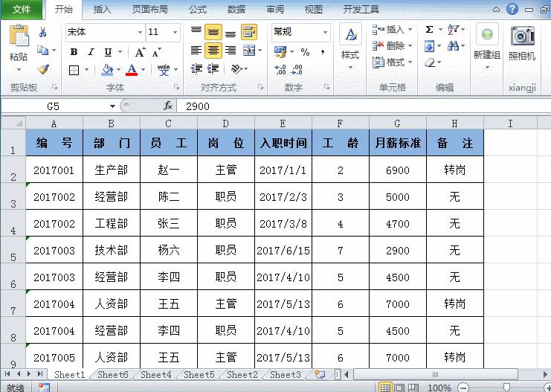
Task: Open the font size dropdown
Action: coord(175,32)
